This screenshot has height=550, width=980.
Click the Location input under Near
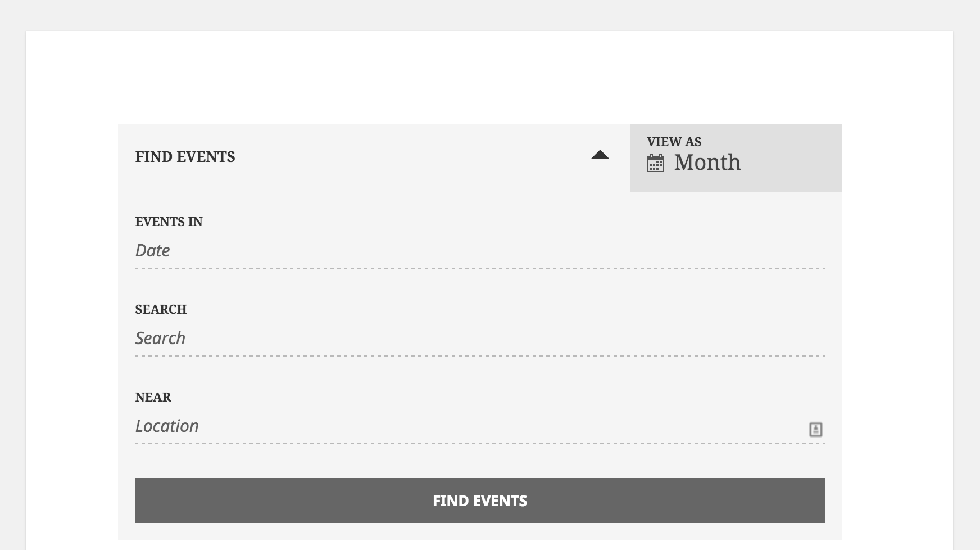click(x=450, y=426)
